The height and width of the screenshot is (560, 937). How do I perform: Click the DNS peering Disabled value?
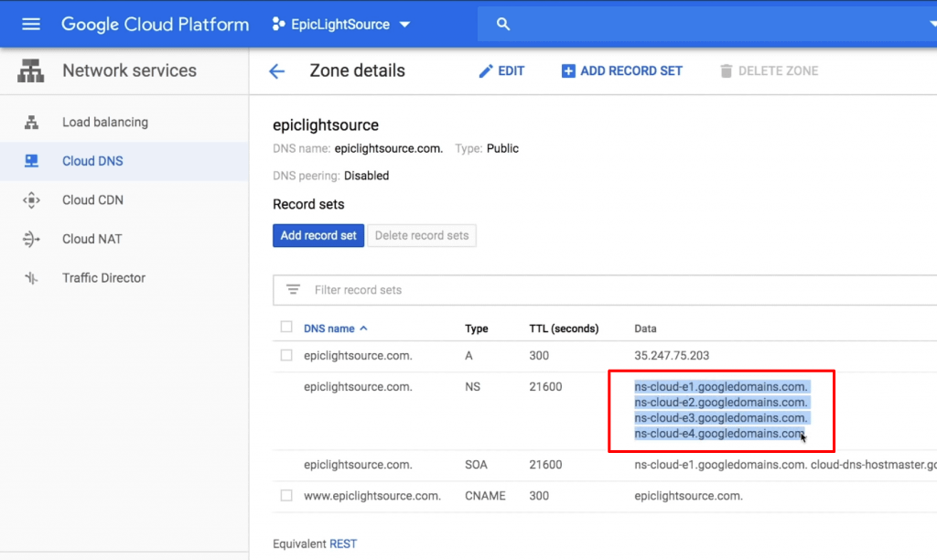point(366,176)
